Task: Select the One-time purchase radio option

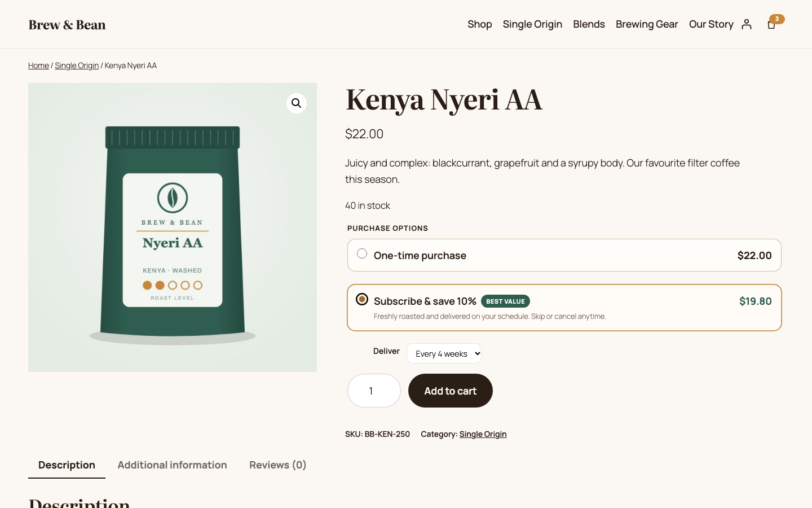Action: point(362,253)
